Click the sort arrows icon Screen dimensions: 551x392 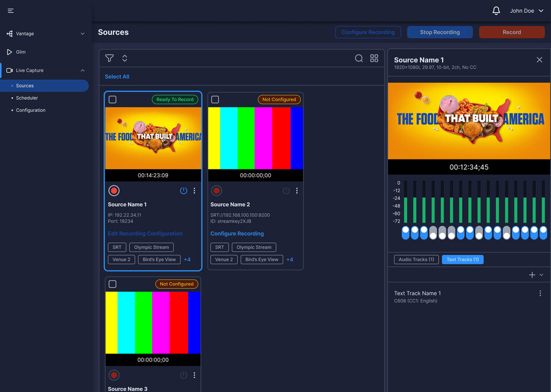tap(125, 58)
